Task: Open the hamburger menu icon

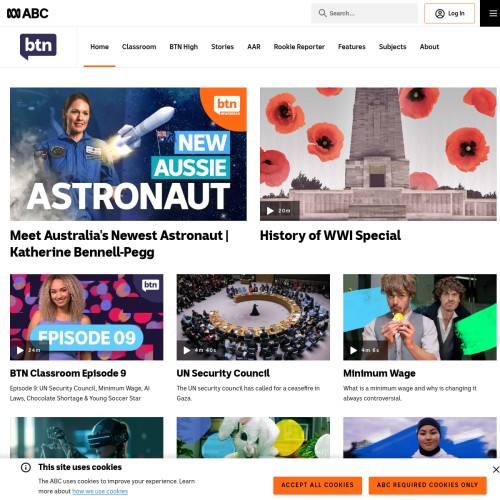Action: click(x=493, y=13)
